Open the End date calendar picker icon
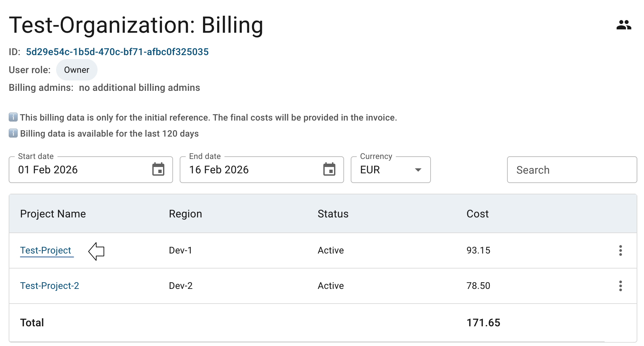The image size is (644, 346). pos(329,169)
